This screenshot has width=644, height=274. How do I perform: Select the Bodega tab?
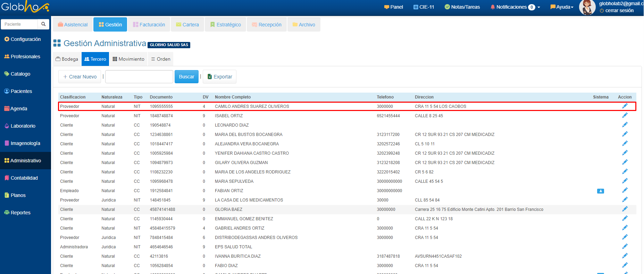[x=67, y=59]
